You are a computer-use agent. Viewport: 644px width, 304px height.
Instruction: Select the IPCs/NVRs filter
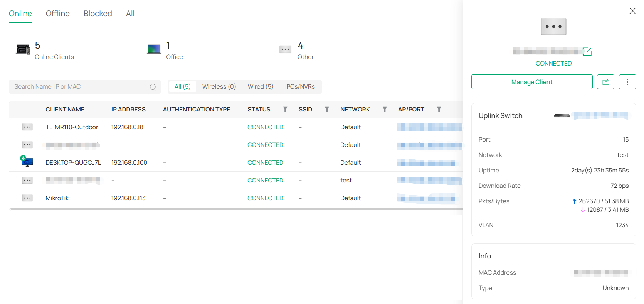[x=300, y=87]
